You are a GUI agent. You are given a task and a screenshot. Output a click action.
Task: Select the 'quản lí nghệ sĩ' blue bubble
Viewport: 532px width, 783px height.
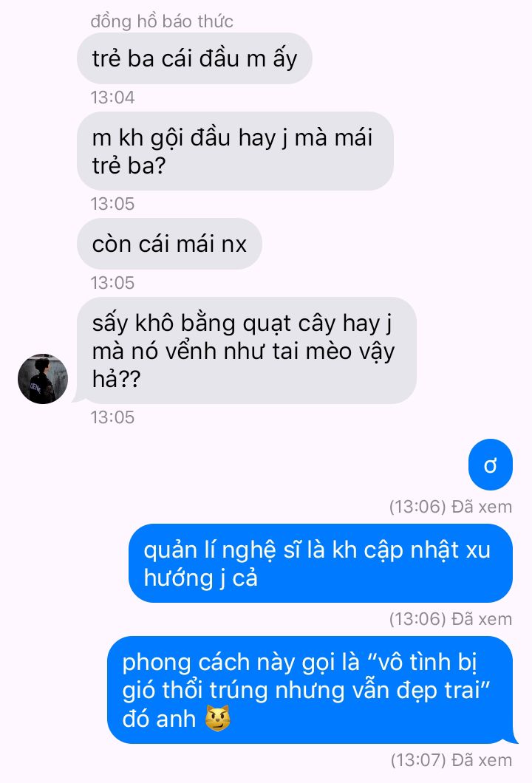click(x=321, y=564)
